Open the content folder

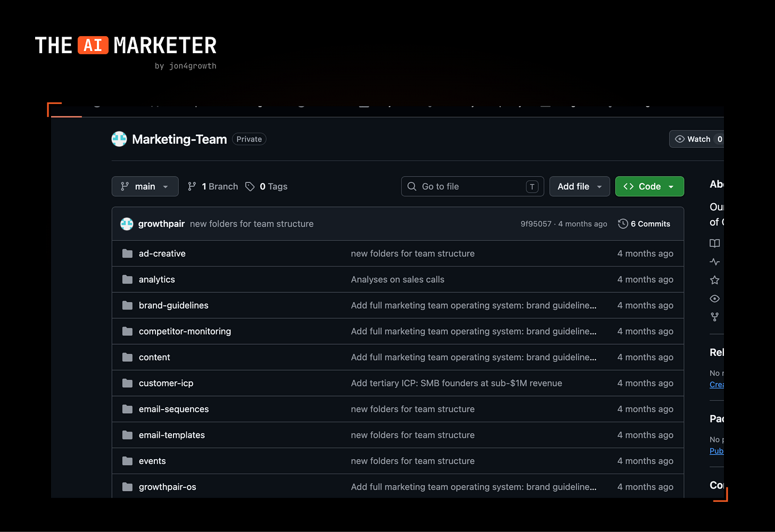coord(154,358)
